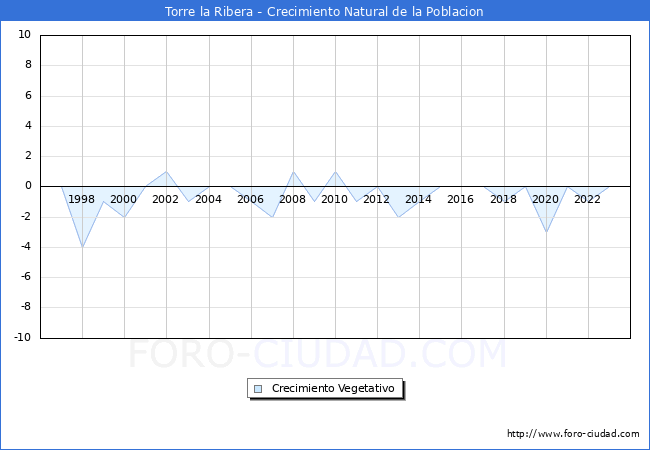
Task: Click the 2004 x-axis year label
Action: tap(208, 199)
